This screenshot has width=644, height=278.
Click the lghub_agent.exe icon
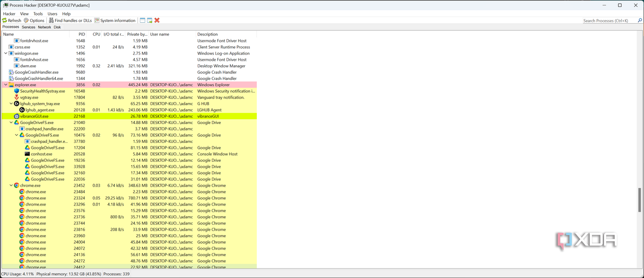point(22,110)
